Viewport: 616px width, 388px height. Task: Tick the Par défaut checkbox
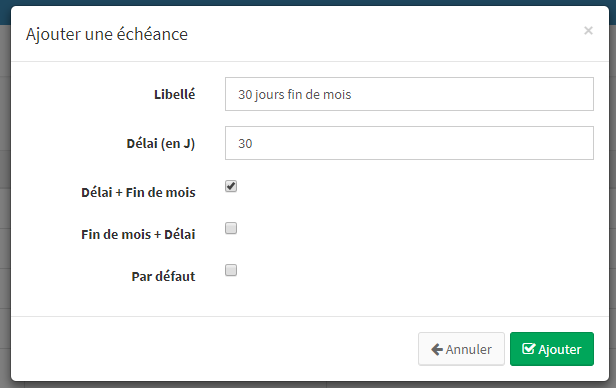tap(231, 270)
